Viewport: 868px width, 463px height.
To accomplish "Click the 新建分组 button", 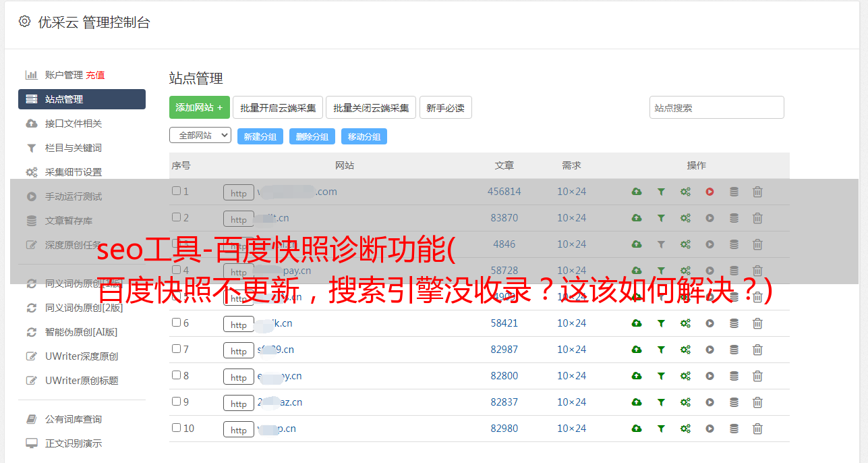I will coord(260,136).
